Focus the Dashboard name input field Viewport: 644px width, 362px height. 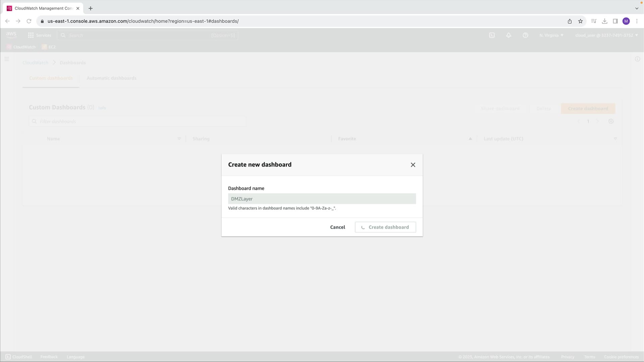tap(322, 199)
